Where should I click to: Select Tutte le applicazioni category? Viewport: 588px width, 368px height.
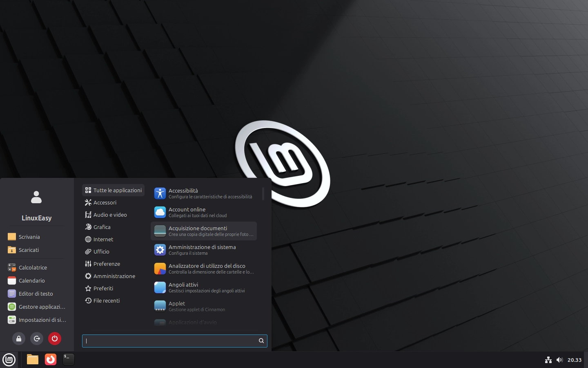(x=114, y=190)
